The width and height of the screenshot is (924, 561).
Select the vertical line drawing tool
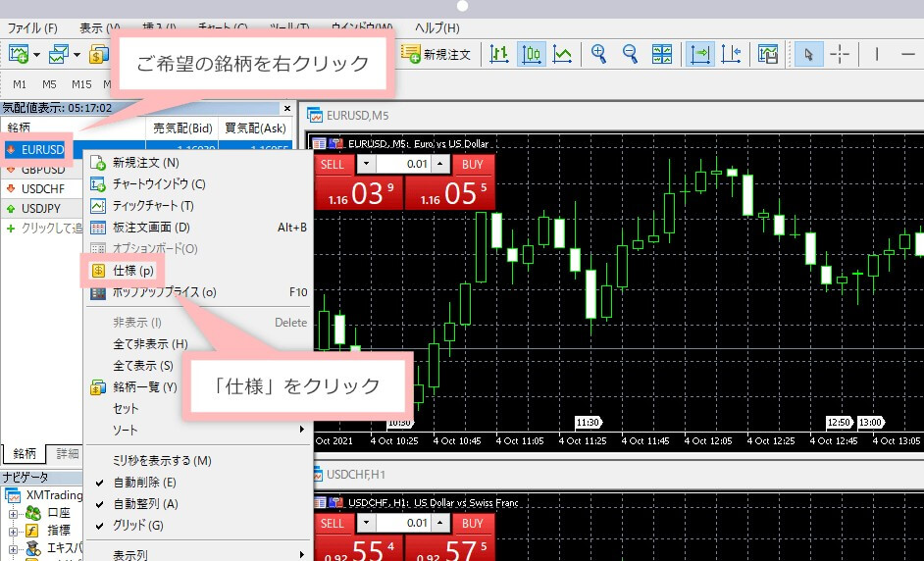(x=876, y=54)
